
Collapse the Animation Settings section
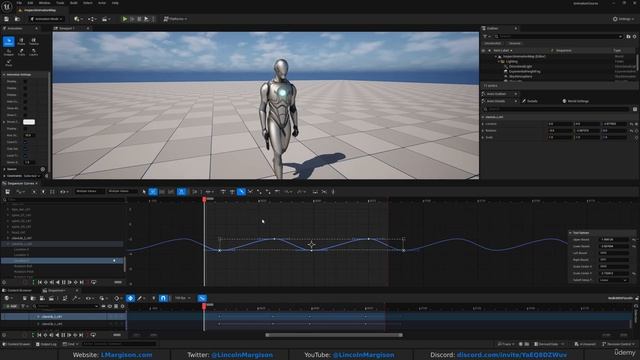[4, 75]
